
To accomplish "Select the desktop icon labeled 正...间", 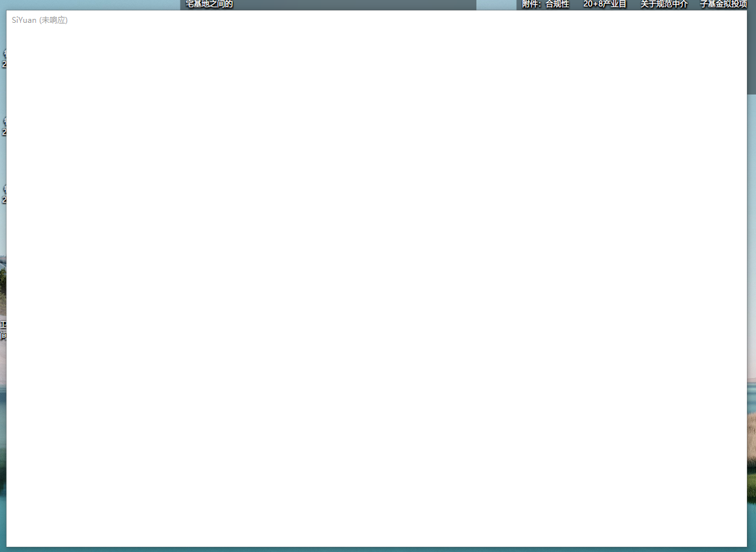I will [x=3, y=329].
